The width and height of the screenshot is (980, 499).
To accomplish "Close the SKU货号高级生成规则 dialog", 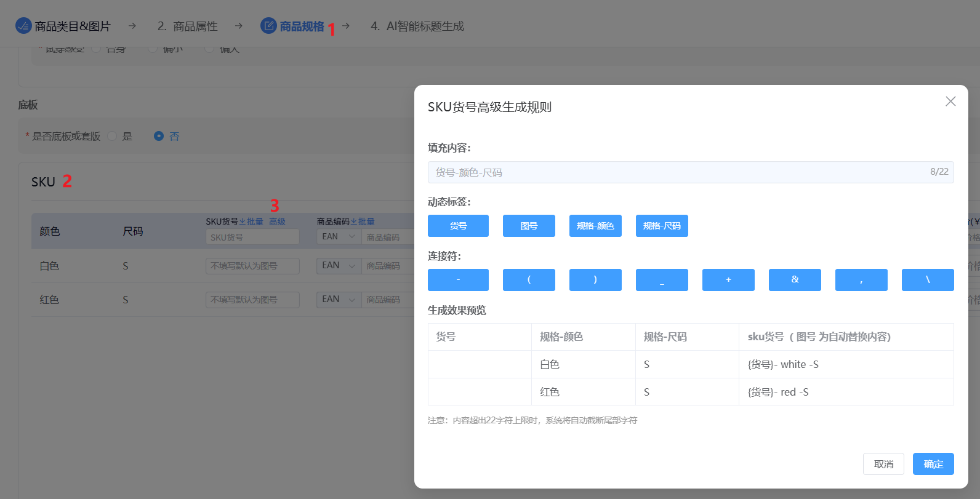I will (x=950, y=102).
